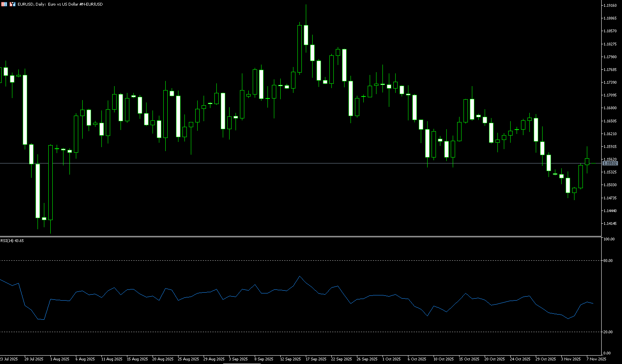The height and width of the screenshot is (364, 622).
Task: Click the 80.00 RSI level label
Action: 608,261
